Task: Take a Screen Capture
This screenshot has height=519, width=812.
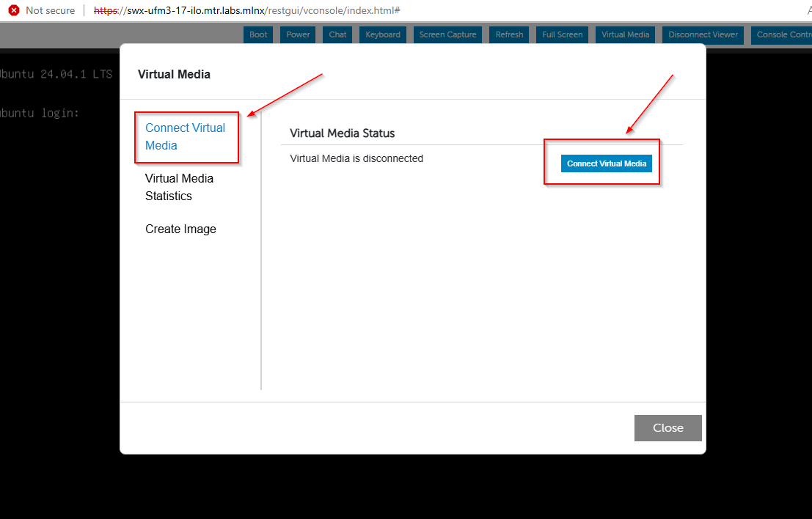Action: coord(447,34)
